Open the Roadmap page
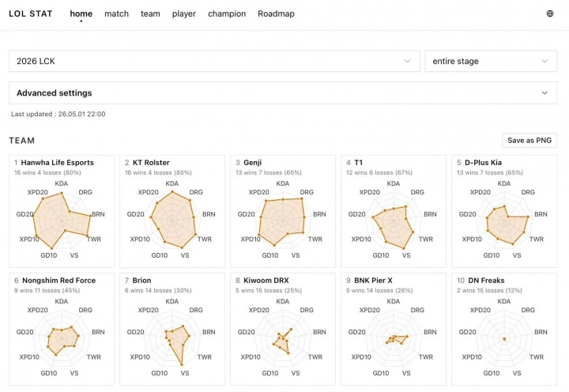569x392 pixels. 276,13
